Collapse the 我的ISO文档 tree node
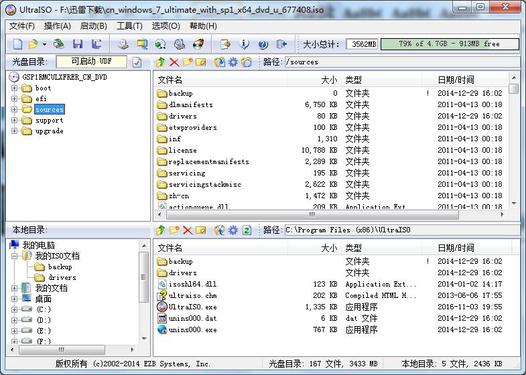The height and width of the screenshot is (375, 526). (x=14, y=256)
